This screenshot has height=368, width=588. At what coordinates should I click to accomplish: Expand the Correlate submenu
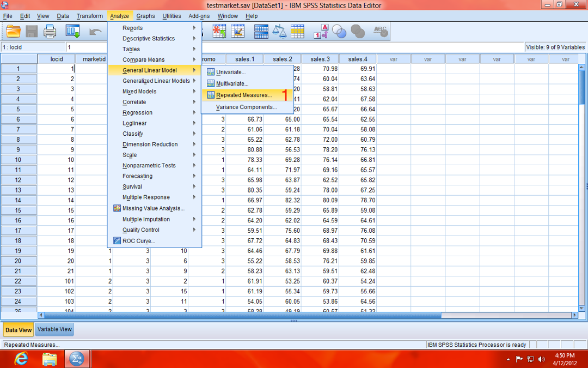point(154,102)
